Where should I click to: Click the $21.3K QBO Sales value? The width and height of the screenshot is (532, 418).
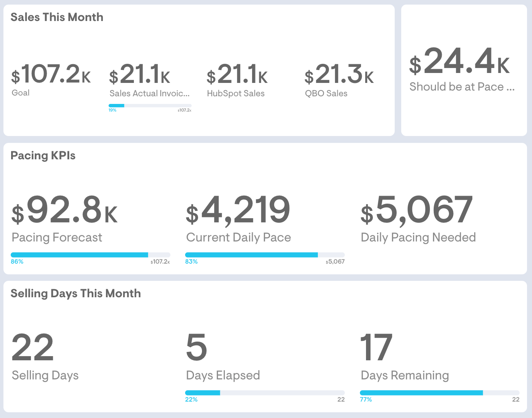(x=339, y=75)
